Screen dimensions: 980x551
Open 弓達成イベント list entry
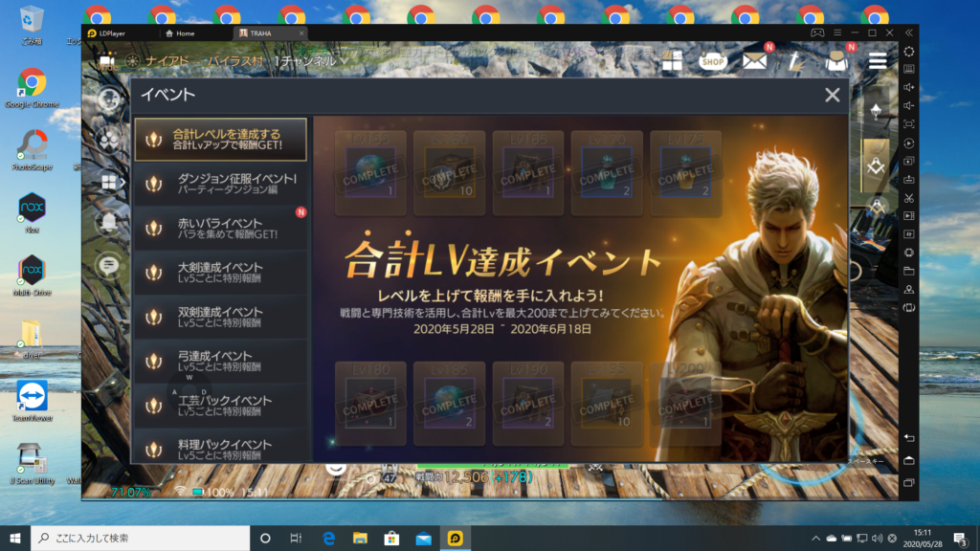click(x=220, y=362)
